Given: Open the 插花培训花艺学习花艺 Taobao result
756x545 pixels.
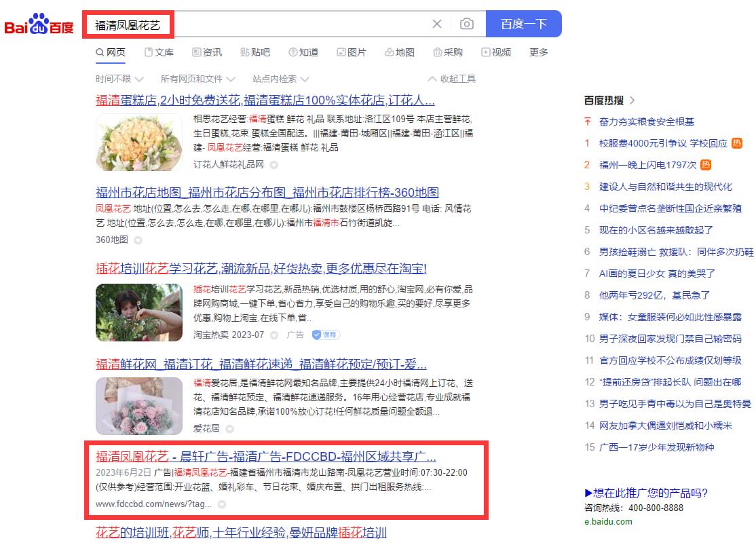Looking at the screenshot, I should pyautogui.click(x=261, y=269).
